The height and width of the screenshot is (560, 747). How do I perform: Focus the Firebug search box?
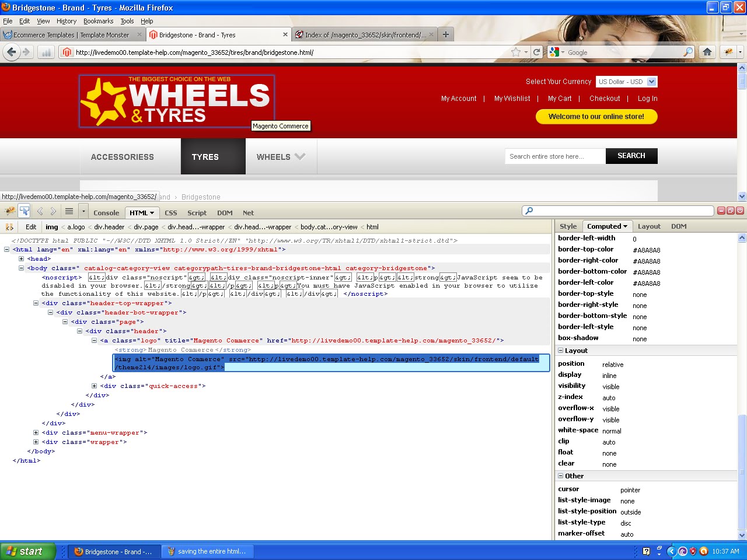coord(619,211)
